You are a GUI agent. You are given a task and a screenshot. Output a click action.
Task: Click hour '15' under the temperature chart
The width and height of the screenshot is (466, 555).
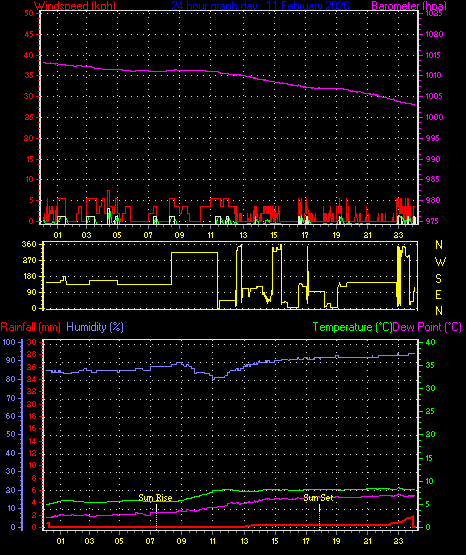click(x=275, y=541)
